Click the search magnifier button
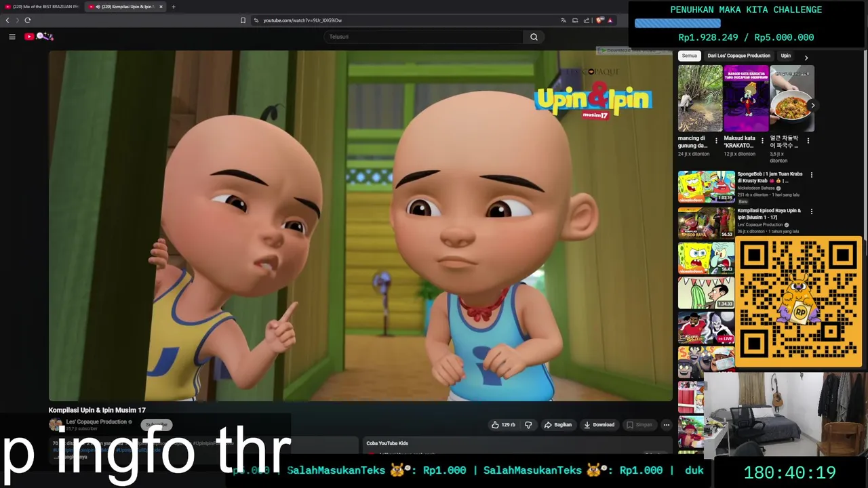 [534, 37]
